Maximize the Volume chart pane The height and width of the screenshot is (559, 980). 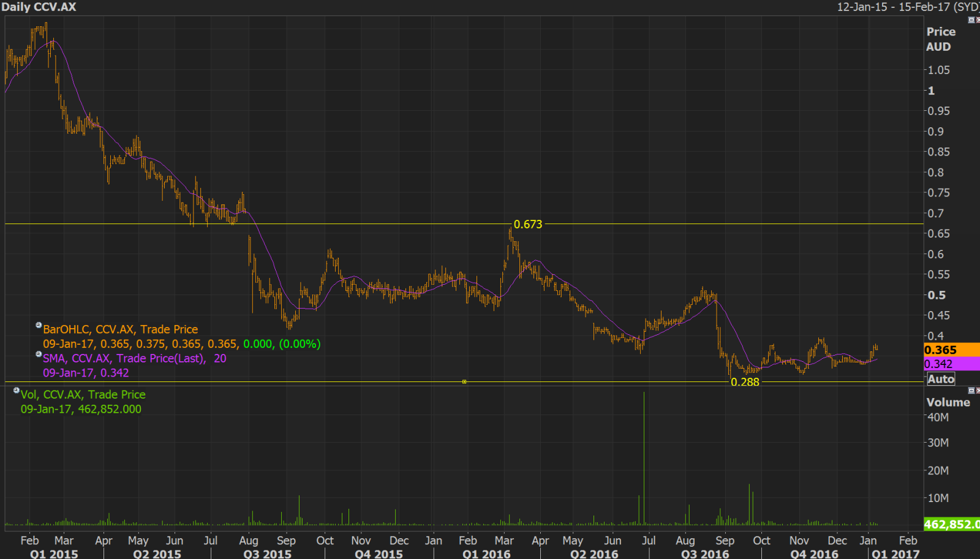tap(971, 390)
